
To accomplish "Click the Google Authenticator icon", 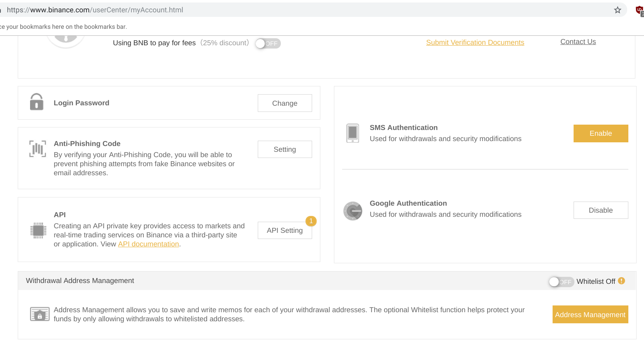I will pos(353,211).
